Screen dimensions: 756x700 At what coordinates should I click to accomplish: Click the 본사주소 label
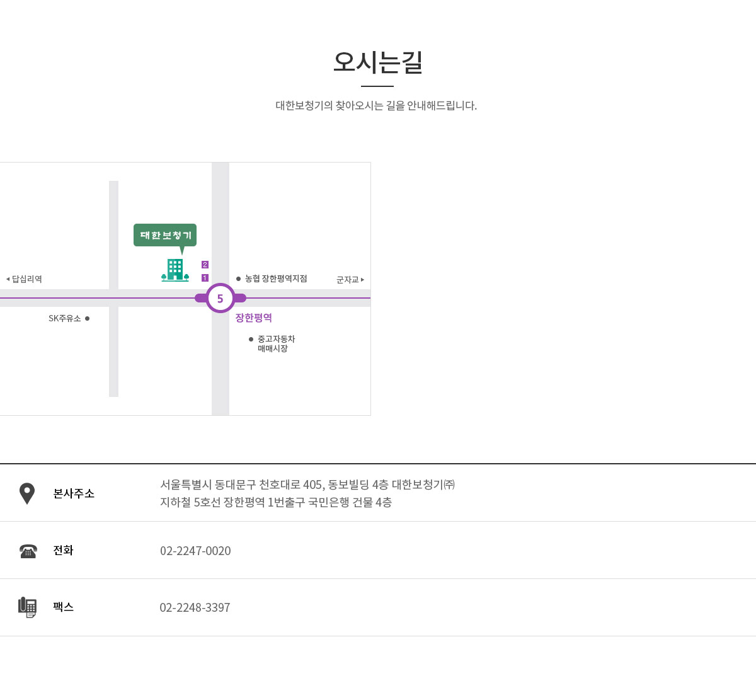[x=74, y=493]
